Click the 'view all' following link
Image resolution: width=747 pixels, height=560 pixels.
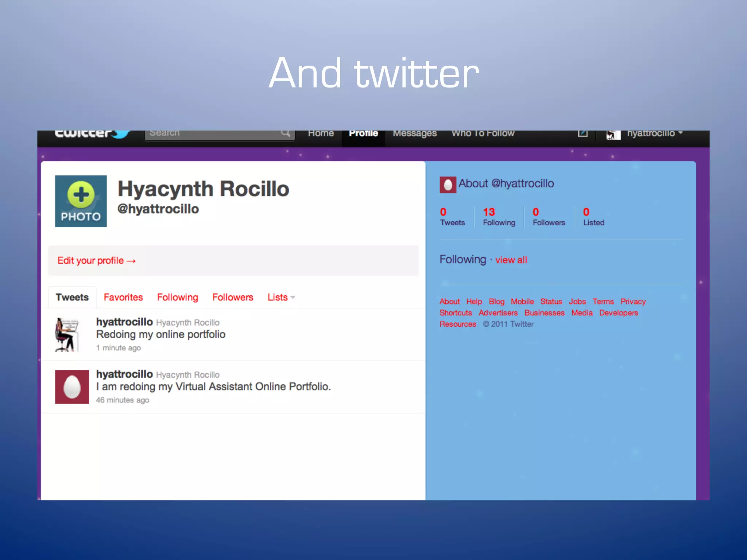(x=511, y=260)
